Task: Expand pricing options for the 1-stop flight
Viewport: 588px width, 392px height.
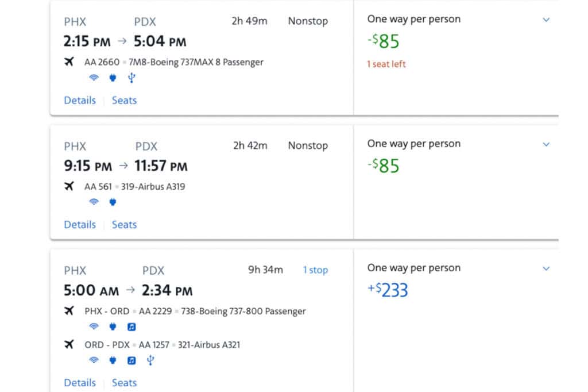Action: [546, 268]
